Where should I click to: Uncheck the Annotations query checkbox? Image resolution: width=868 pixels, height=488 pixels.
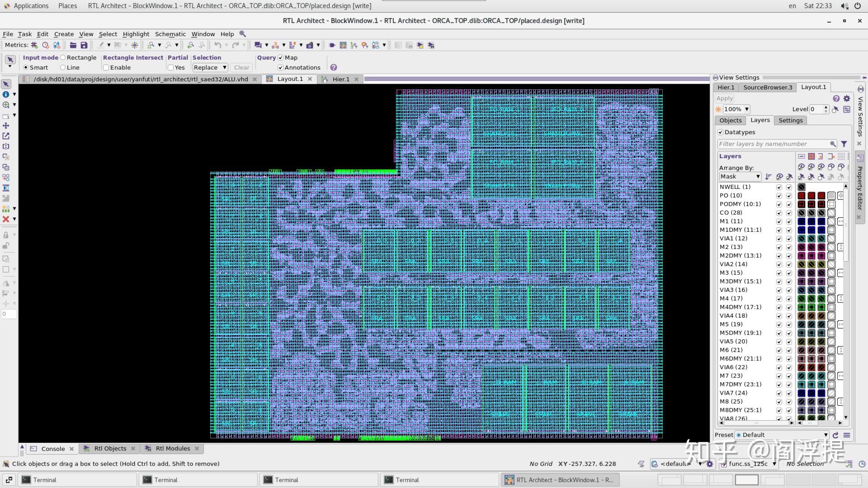point(280,68)
